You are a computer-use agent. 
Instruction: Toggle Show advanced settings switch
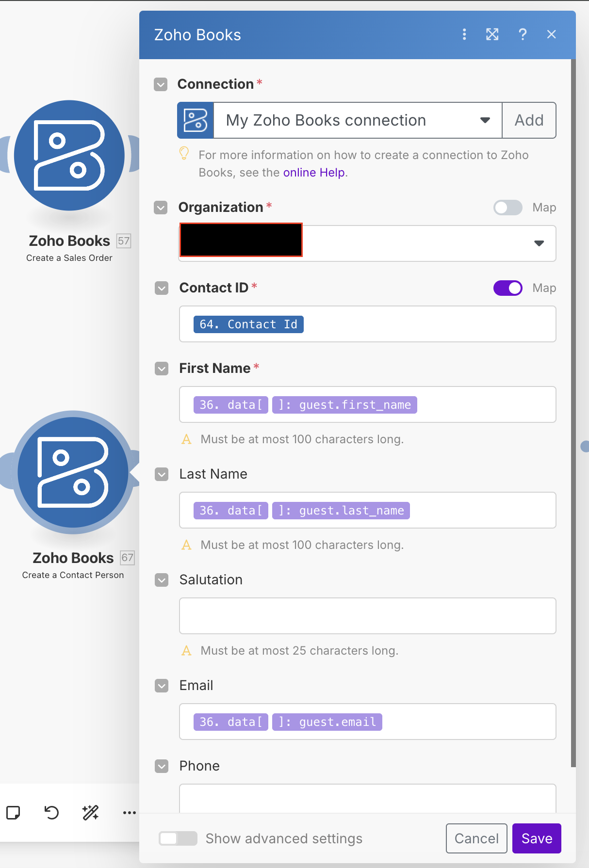coord(178,838)
